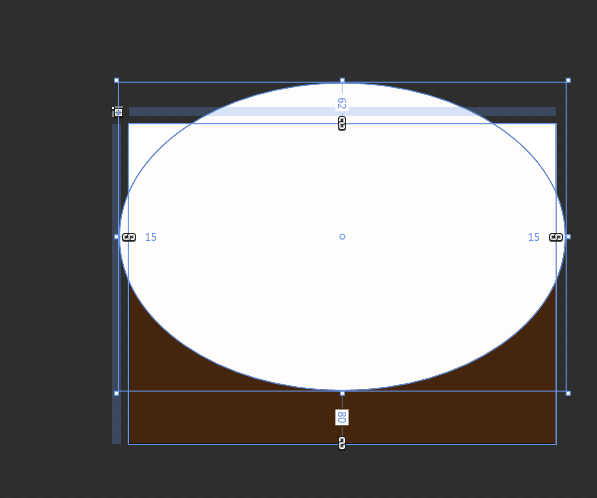Click the bottom-right resize handle of the ellipse
Viewport: 597px width, 498px height.
568,393
